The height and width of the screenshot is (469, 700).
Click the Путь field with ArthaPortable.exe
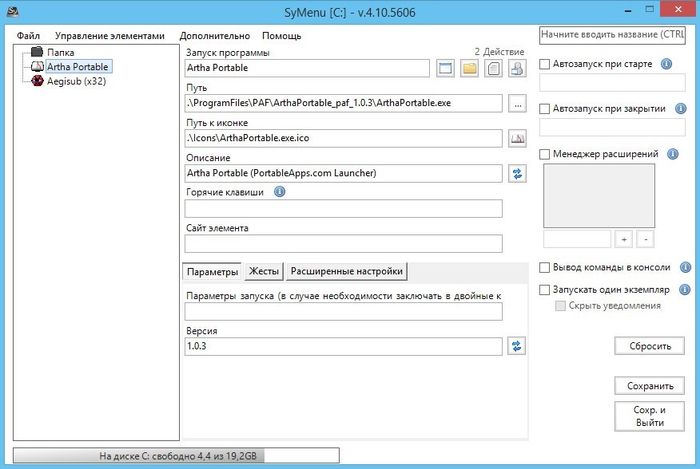pos(343,103)
